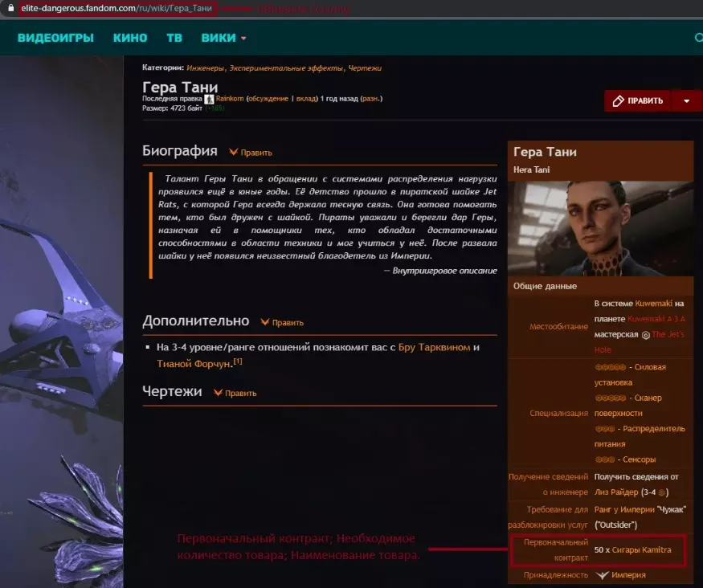
Task: Open the ТВ menu item
Action: click(x=174, y=38)
